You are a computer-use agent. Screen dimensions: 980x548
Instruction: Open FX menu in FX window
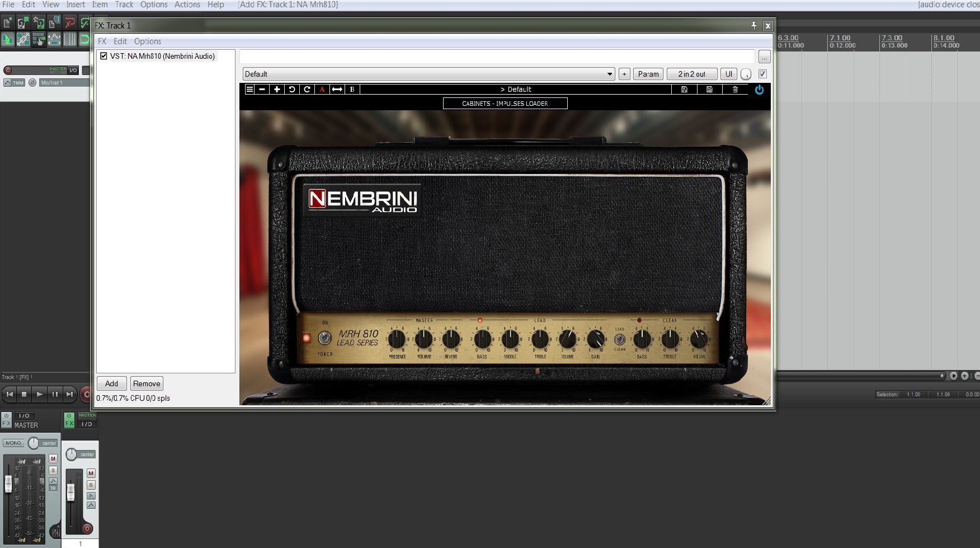click(102, 41)
